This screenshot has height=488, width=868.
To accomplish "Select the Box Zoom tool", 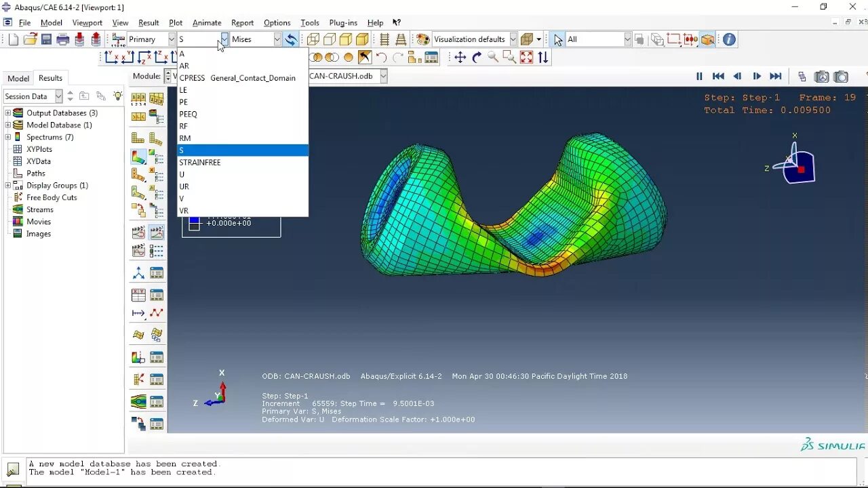I will pyautogui.click(x=509, y=58).
